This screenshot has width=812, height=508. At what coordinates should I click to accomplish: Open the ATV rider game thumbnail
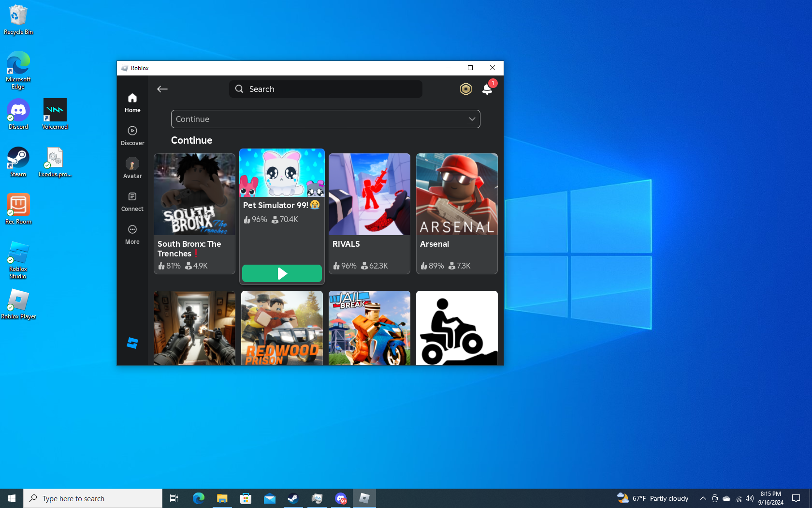point(457,328)
